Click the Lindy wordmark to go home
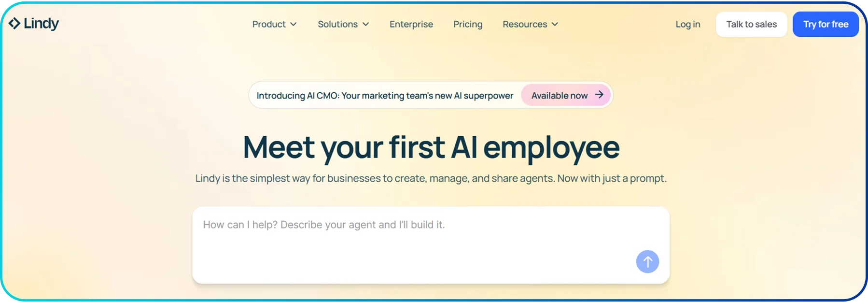 coord(42,23)
